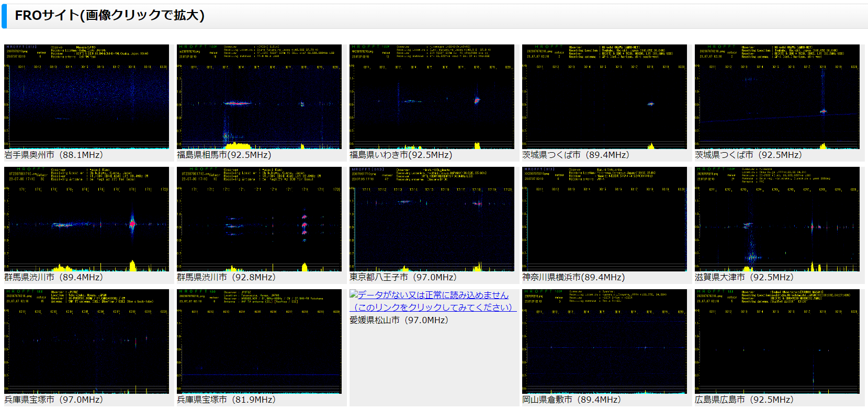Click the FROサイト section heading
Viewport: 868px width, 410px height.
pyautogui.click(x=109, y=16)
